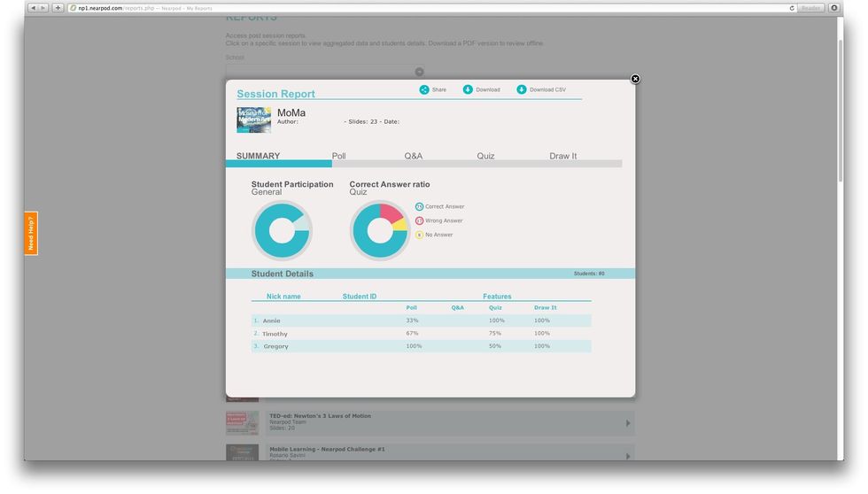Click the Poll sub-column header
Viewport: 868px width, 494px height.
(411, 307)
